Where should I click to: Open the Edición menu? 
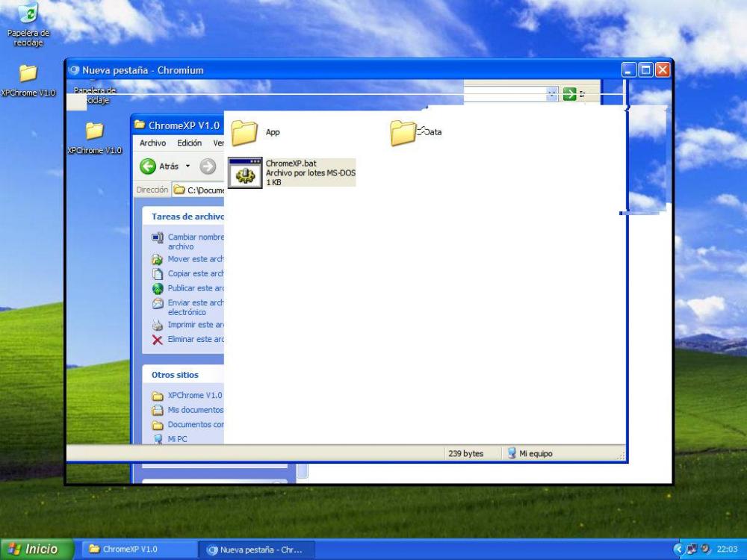[x=189, y=143]
